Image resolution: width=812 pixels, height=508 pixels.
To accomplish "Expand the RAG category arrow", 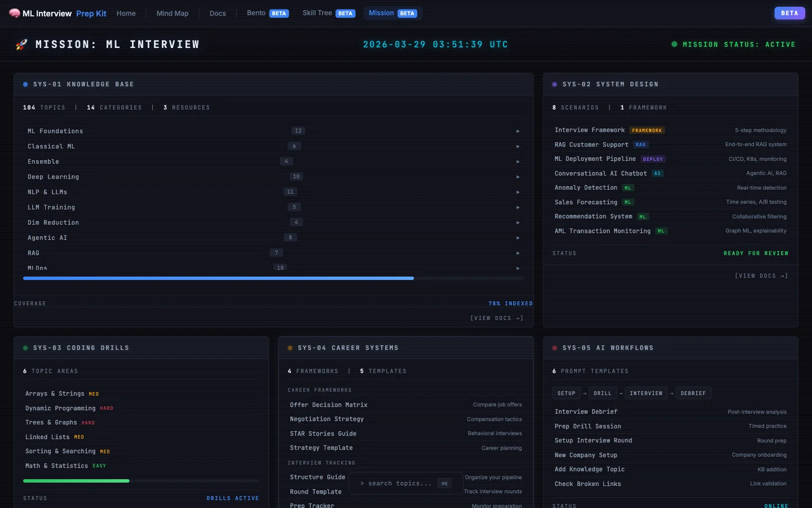I will coord(518,253).
